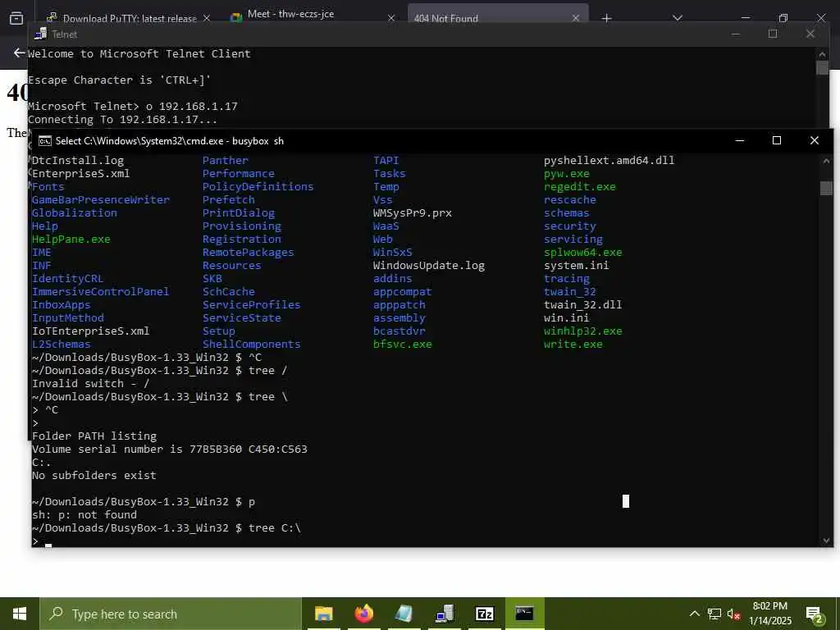Click the regedit.exe entry
Screen dimensions: 840x630
click(580, 187)
